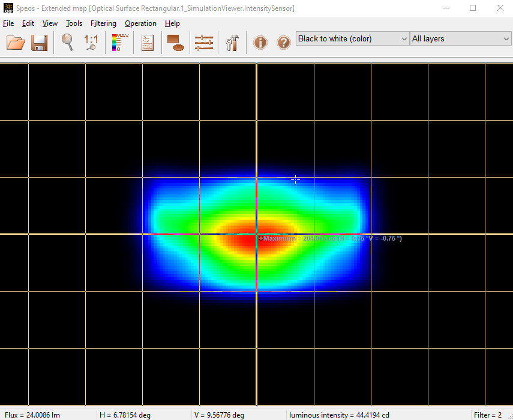The image size is (513, 420).
Task: Set the map to 1:1 scale
Action: click(x=91, y=43)
